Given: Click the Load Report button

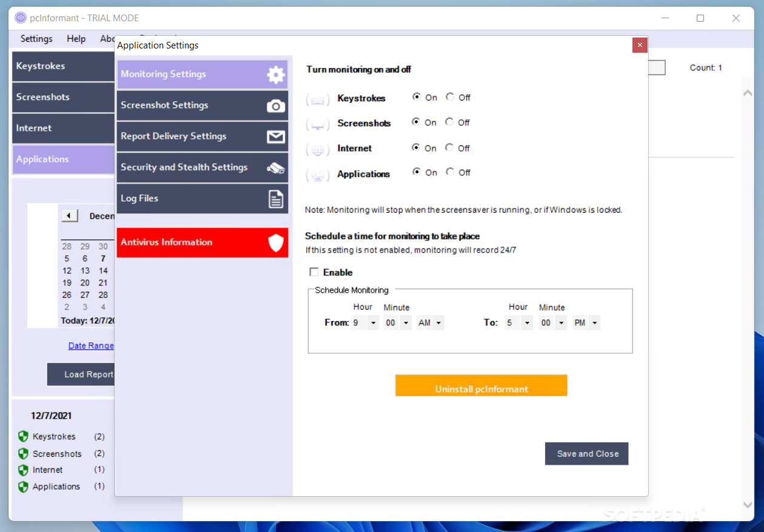Looking at the screenshot, I should point(81,374).
